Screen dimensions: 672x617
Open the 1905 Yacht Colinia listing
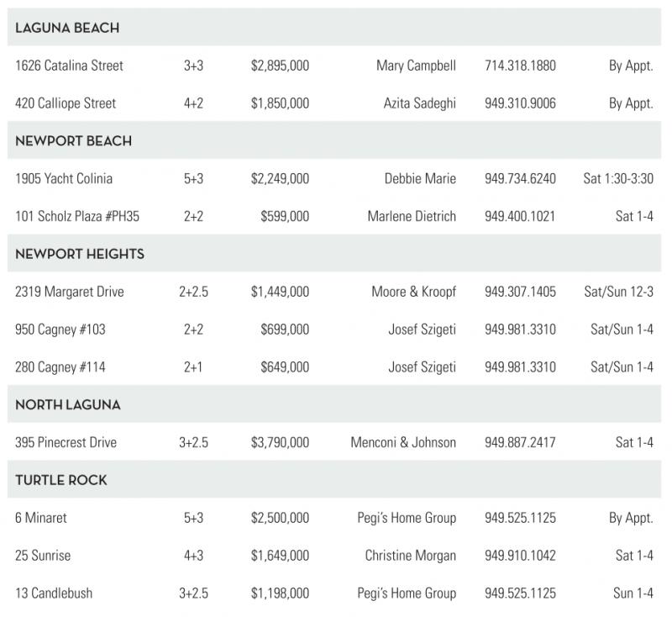(64, 178)
